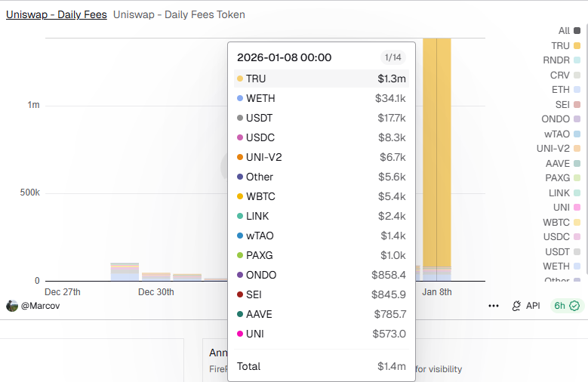This screenshot has height=382, width=588.
Task: Click the TRU yellow marker in legend
Action: (577, 46)
